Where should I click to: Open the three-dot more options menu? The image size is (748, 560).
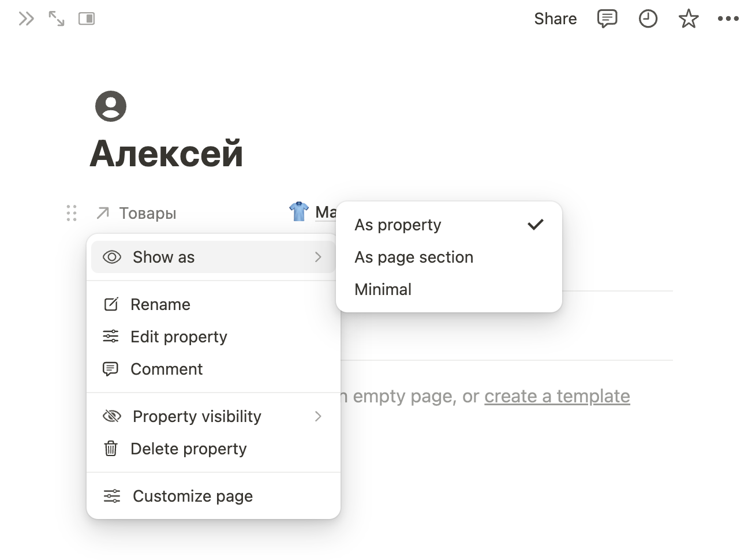pos(728,19)
